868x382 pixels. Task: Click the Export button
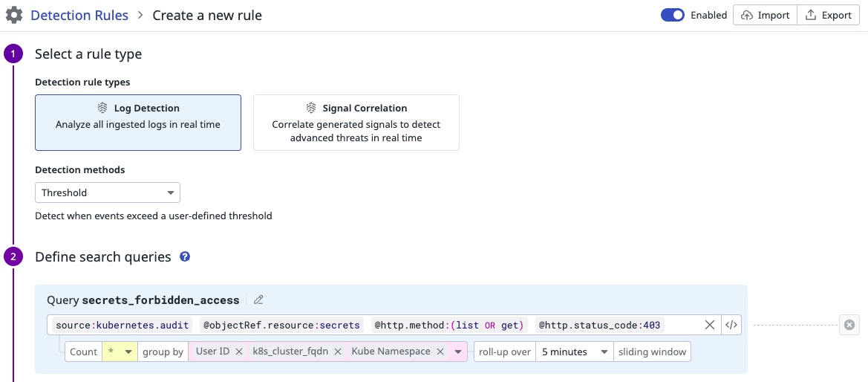point(829,15)
